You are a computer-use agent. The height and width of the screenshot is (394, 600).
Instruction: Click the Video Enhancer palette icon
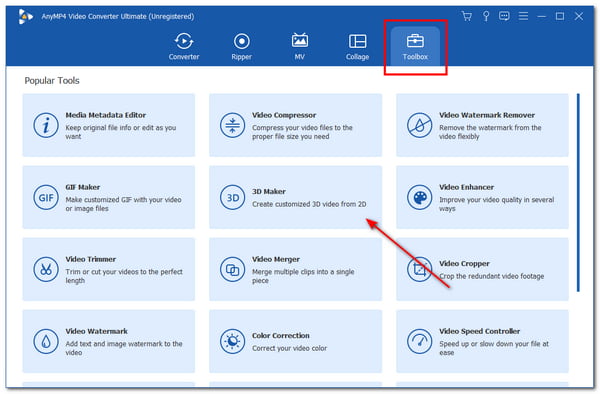[x=419, y=197]
